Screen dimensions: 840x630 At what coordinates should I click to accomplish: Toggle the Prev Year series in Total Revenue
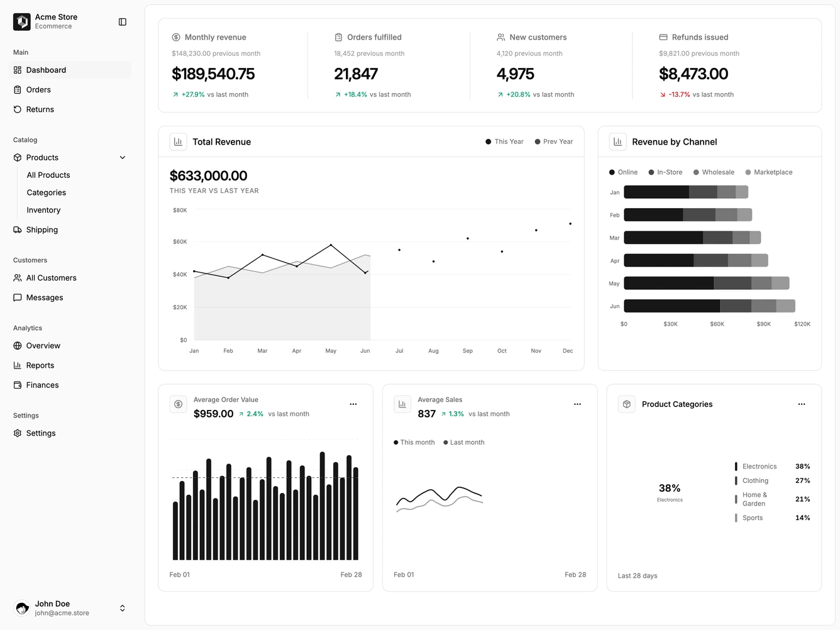coord(554,142)
